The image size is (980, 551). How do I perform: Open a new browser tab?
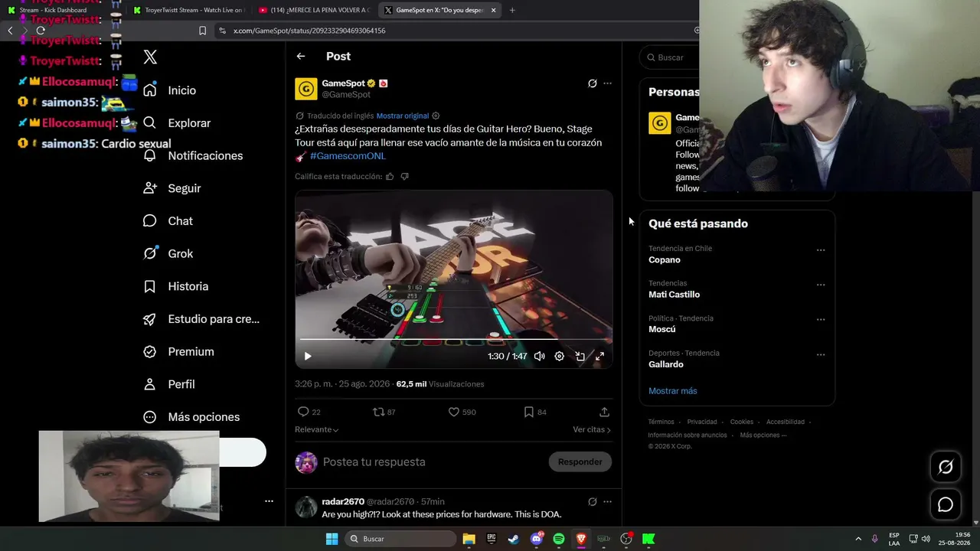(x=512, y=10)
